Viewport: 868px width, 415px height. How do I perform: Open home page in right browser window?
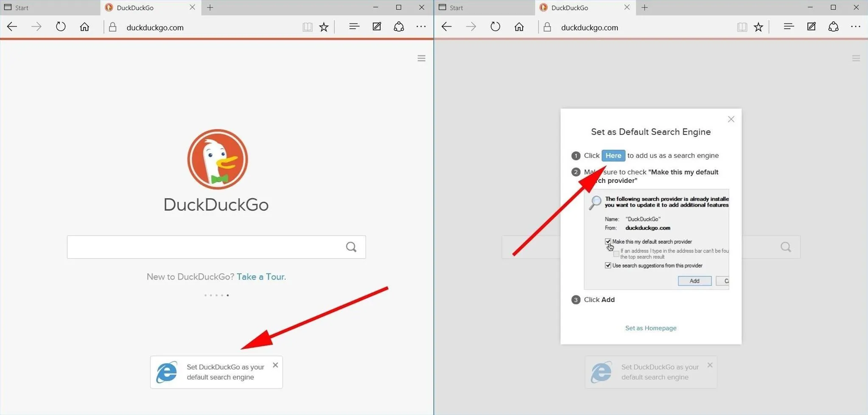coord(519,27)
